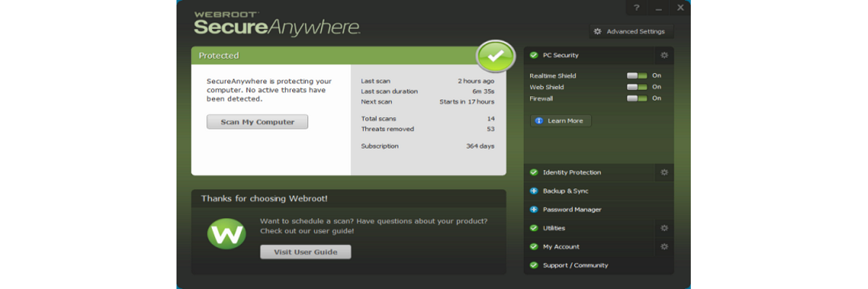868x289 pixels.
Task: Click the Scan My Computer button
Action: (x=258, y=122)
